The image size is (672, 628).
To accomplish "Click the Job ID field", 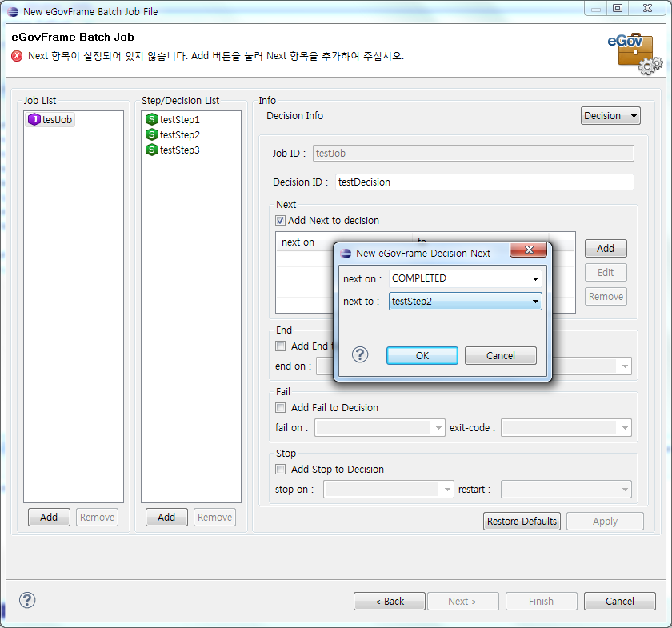I will pyautogui.click(x=473, y=153).
